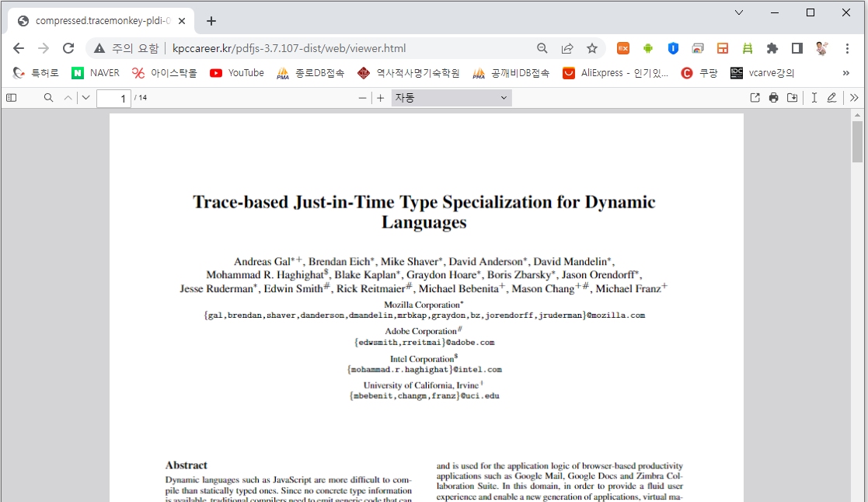Go back in browser history

(19, 48)
